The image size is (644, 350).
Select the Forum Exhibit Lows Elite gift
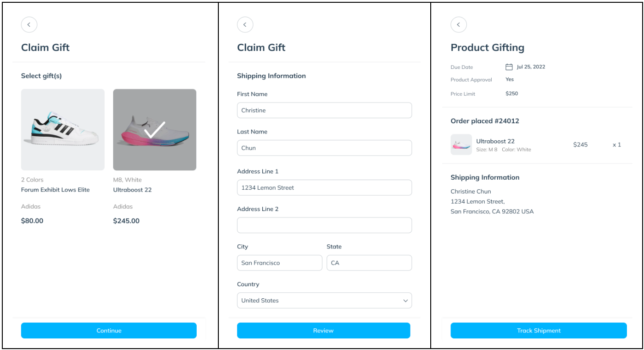click(x=63, y=130)
